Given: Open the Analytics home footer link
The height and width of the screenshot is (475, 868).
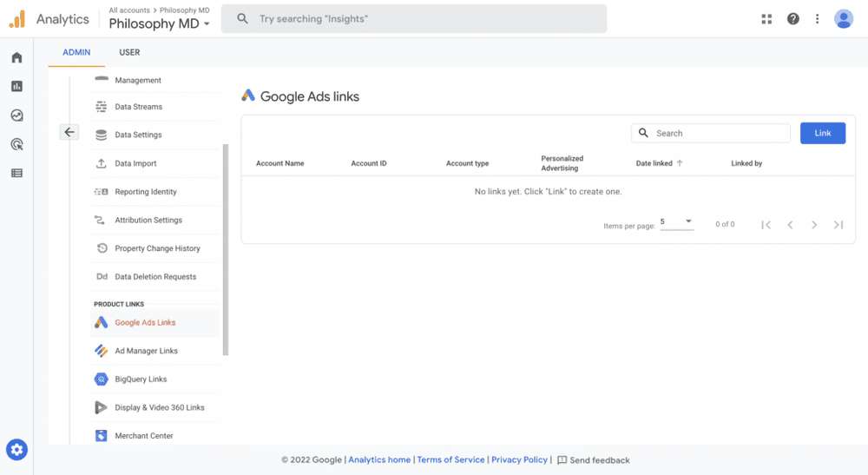Looking at the screenshot, I should tap(379, 459).
